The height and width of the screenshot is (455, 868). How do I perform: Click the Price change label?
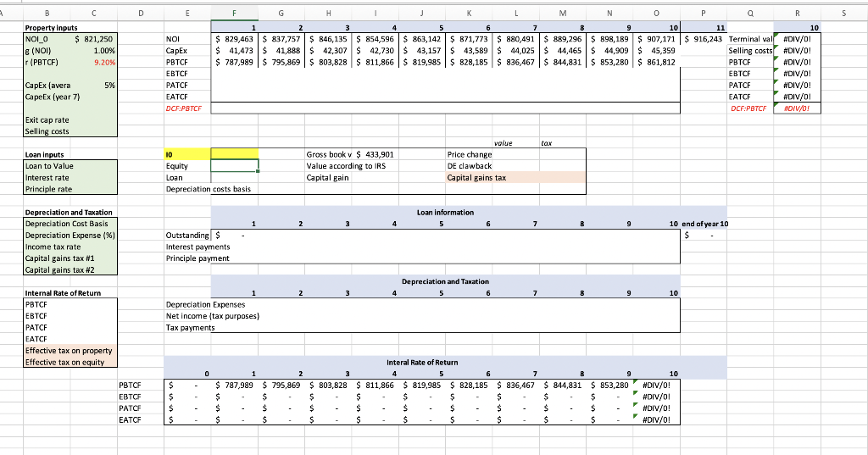coord(470,154)
